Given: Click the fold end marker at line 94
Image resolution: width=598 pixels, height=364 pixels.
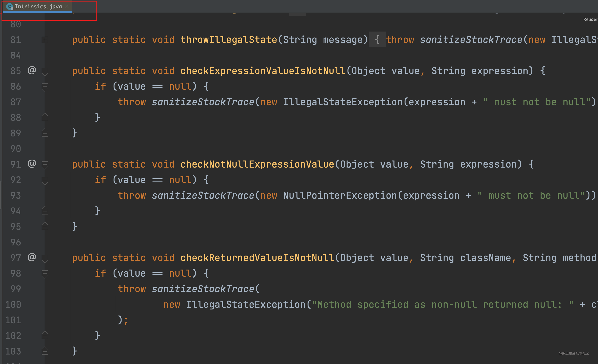Looking at the screenshot, I should coord(45,211).
